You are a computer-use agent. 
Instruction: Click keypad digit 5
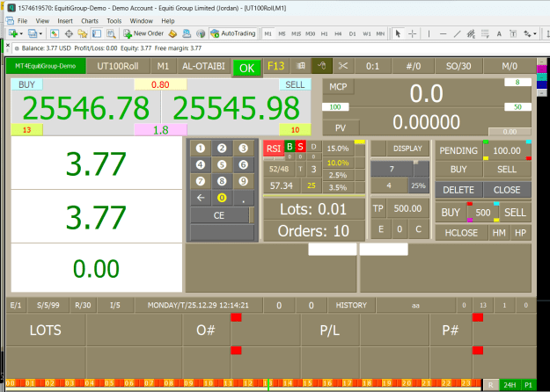pyautogui.click(x=222, y=164)
